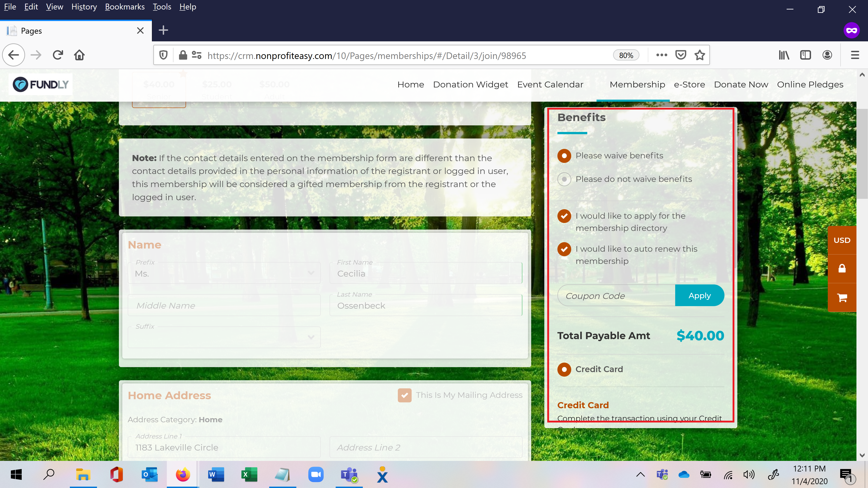The image size is (868, 488).
Task: Go to Event Calendar nav tab
Action: (550, 84)
